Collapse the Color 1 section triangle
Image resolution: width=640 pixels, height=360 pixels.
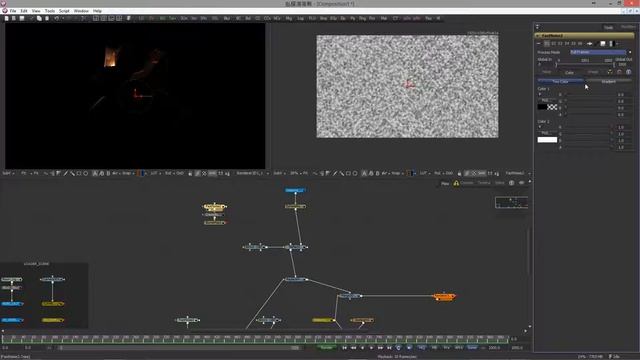pos(540,94)
